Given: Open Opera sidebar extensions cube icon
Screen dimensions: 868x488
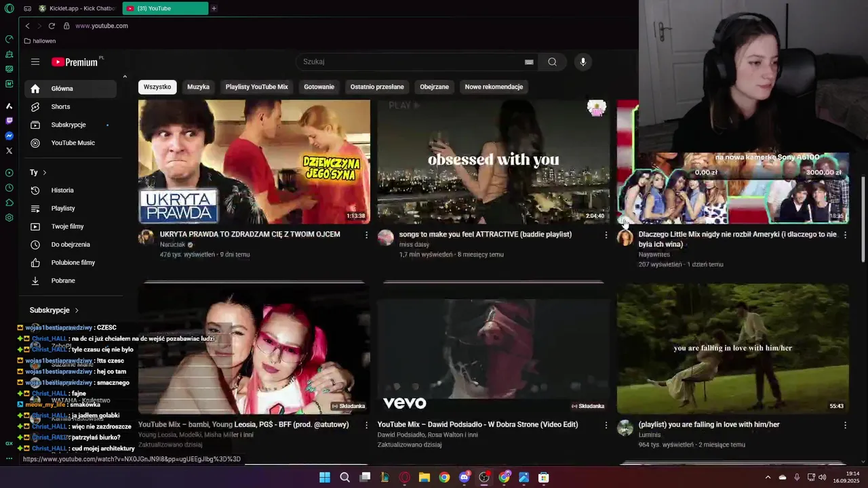Looking at the screenshot, I should 9,203.
